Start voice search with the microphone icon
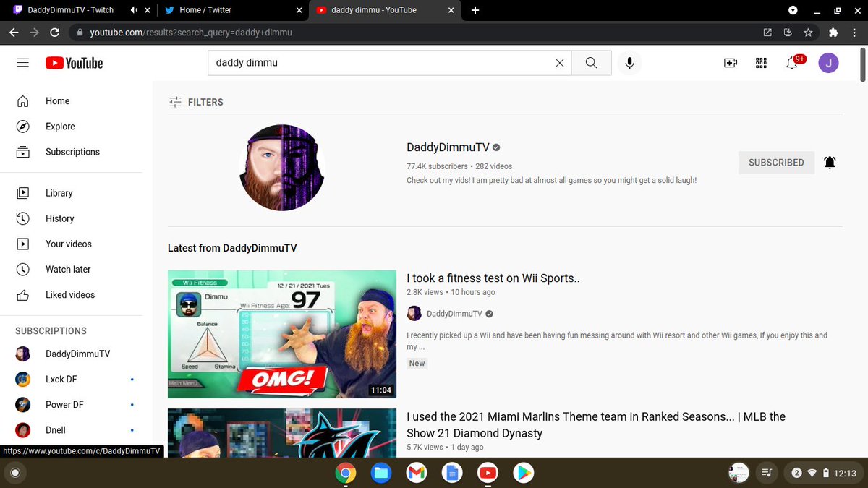 629,63
